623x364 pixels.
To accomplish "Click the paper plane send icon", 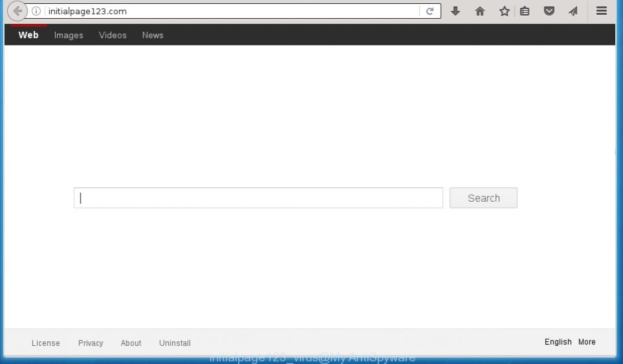I will 573,11.
